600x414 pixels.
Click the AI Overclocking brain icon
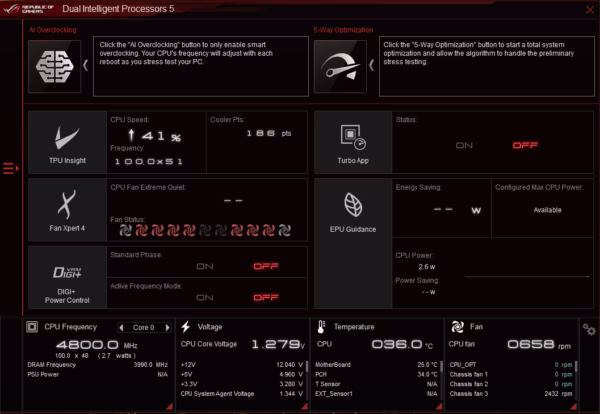coord(55,67)
